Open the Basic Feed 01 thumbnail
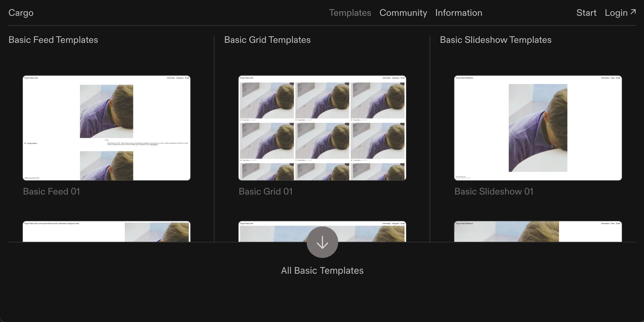 click(107, 128)
